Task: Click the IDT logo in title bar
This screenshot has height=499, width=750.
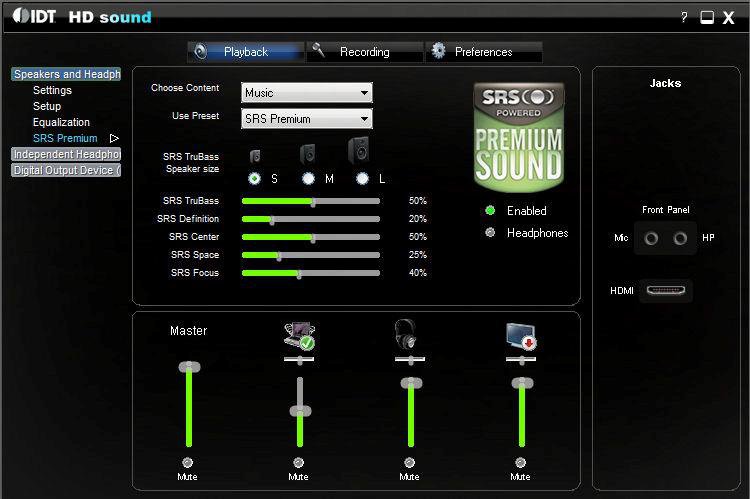Action: coord(34,16)
